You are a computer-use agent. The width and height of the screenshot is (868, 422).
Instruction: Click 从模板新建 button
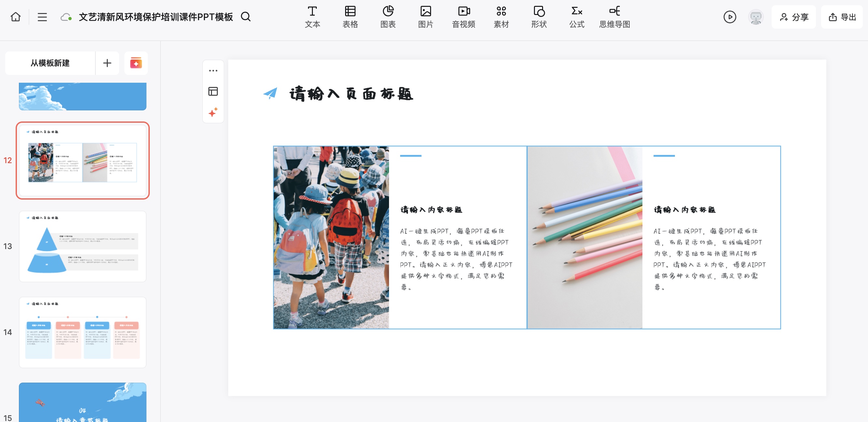(x=50, y=63)
